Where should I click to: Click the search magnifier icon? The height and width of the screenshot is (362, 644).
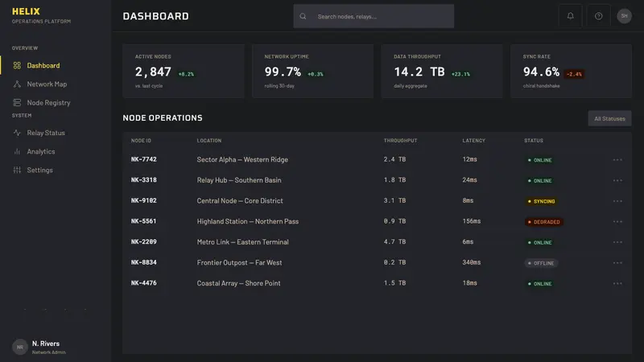303,16
